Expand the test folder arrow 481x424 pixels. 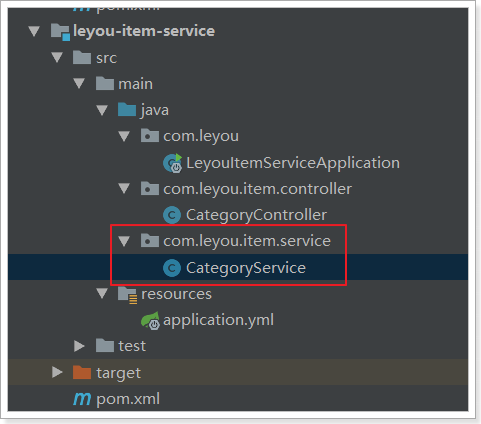tap(79, 346)
